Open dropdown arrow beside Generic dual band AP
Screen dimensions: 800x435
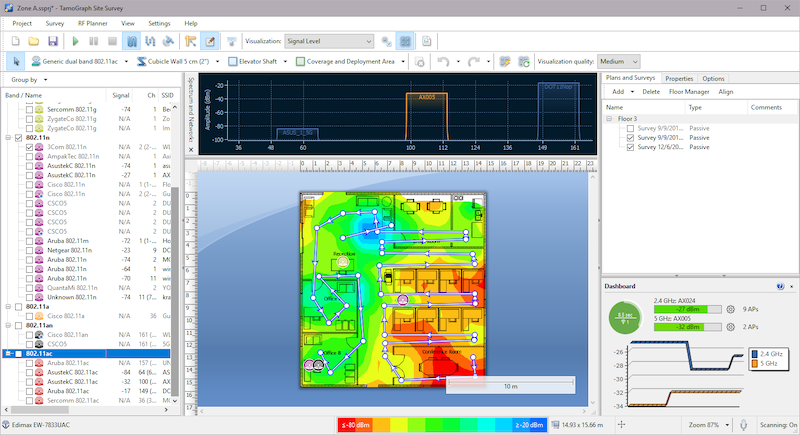pos(126,62)
